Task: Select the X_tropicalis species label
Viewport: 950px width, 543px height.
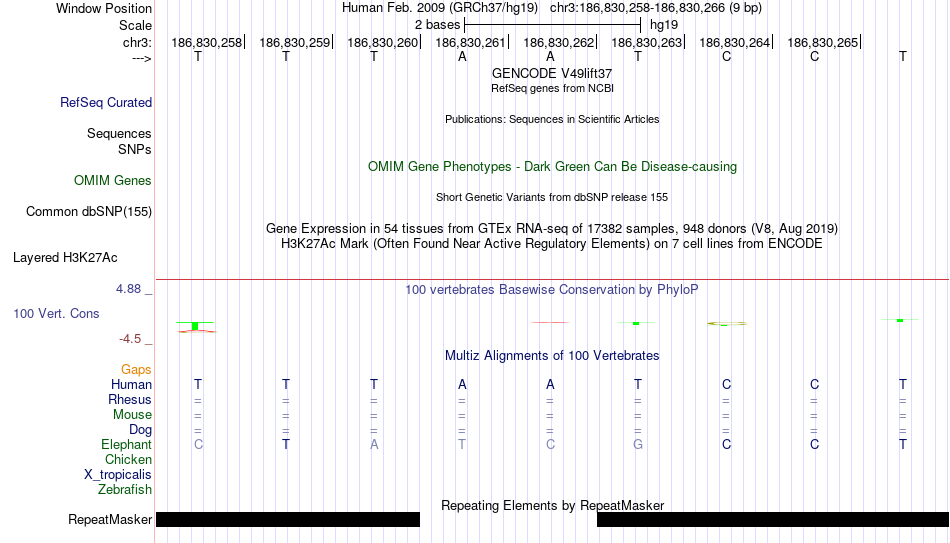Action: [x=118, y=475]
